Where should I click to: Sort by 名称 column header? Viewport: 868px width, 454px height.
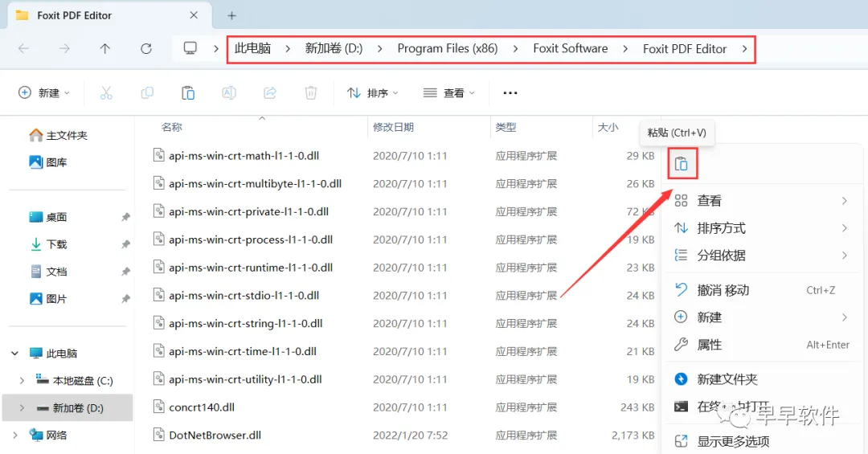(x=172, y=127)
